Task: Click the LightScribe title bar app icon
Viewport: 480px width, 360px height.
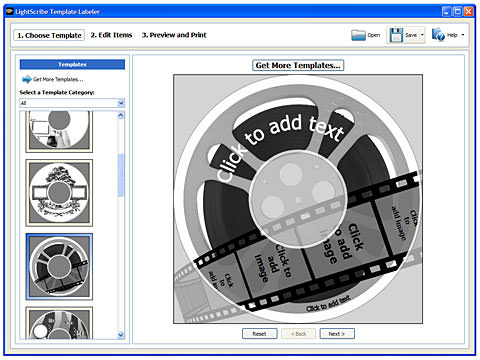Action: coord(9,12)
